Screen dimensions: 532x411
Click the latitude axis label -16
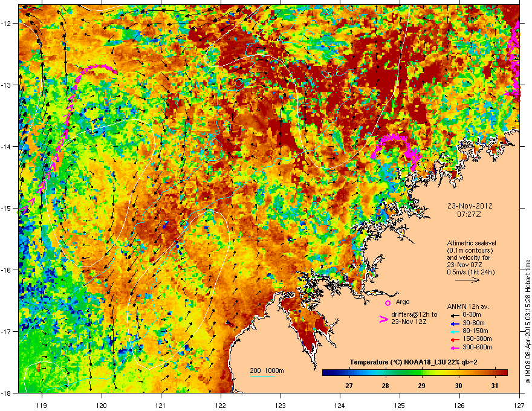(6, 270)
